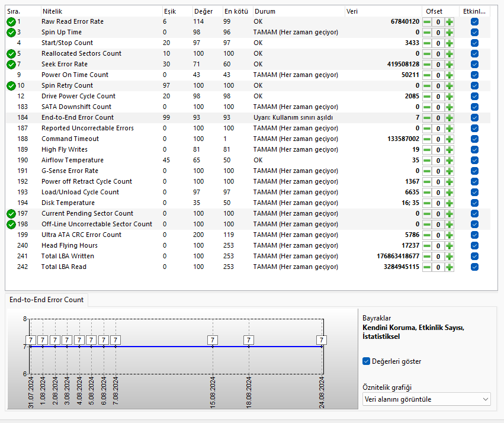
Task: Decrease offset for Head Flying Hours
Action: pos(427,246)
